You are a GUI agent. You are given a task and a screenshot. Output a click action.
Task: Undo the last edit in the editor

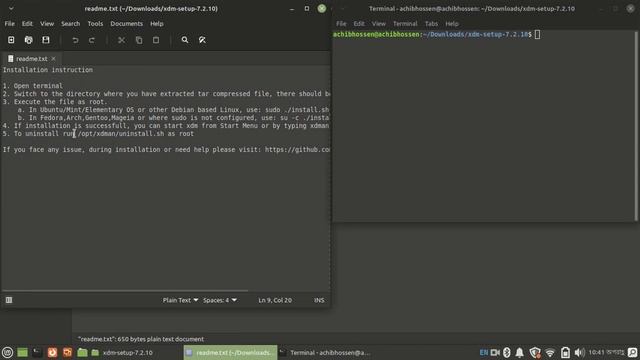point(75,40)
